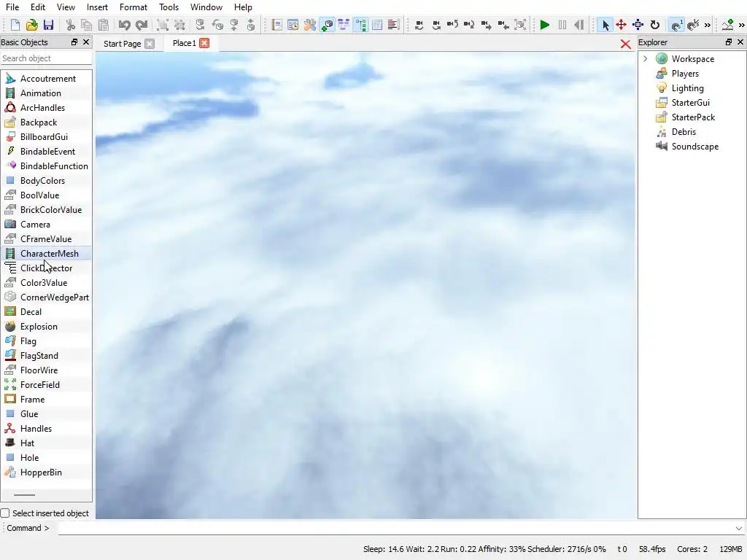Click the Search object field
747x560 pixels.
tap(46, 58)
